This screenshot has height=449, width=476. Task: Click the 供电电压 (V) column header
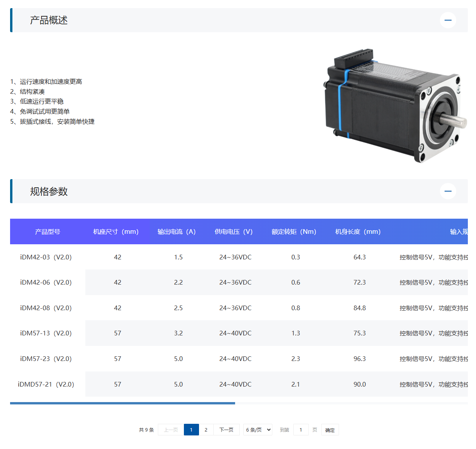(x=234, y=231)
